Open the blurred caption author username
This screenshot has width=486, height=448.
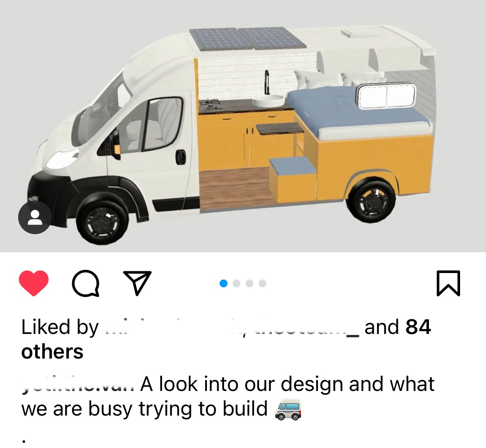(78, 384)
